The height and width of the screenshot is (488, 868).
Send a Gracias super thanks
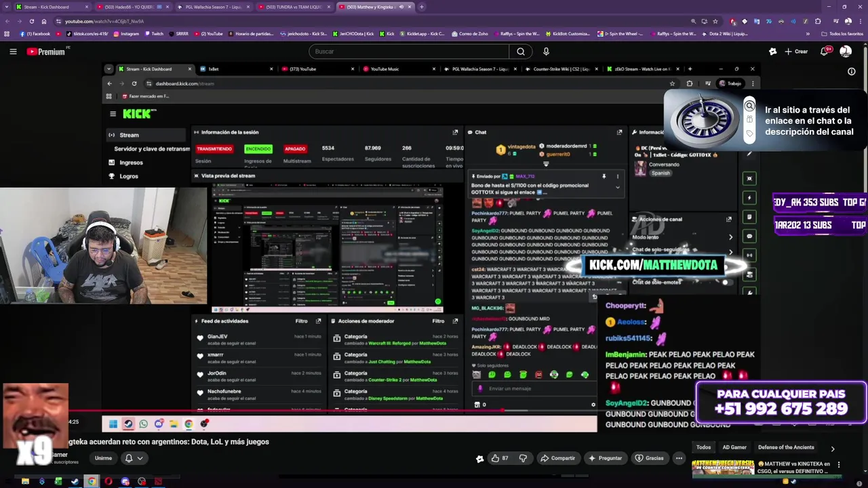[649, 458]
